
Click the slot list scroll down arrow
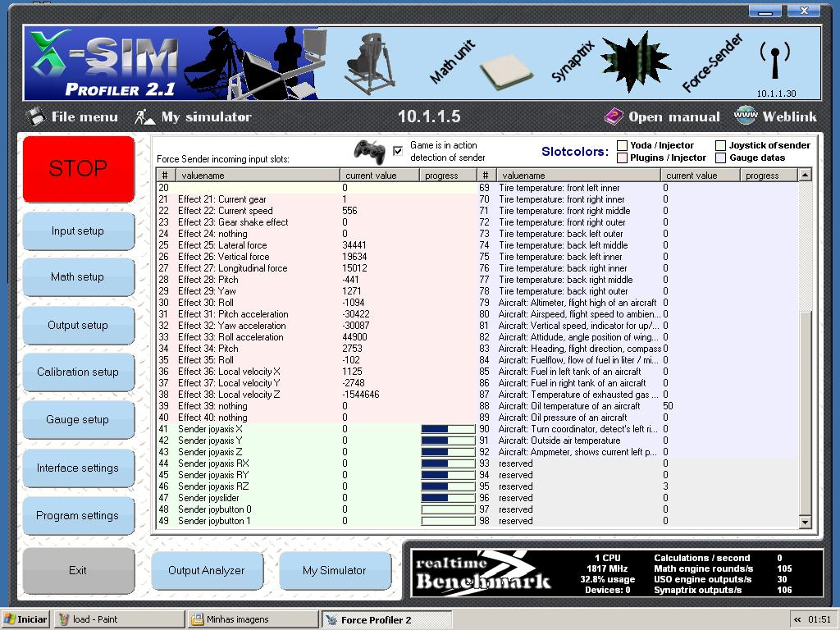point(805,521)
